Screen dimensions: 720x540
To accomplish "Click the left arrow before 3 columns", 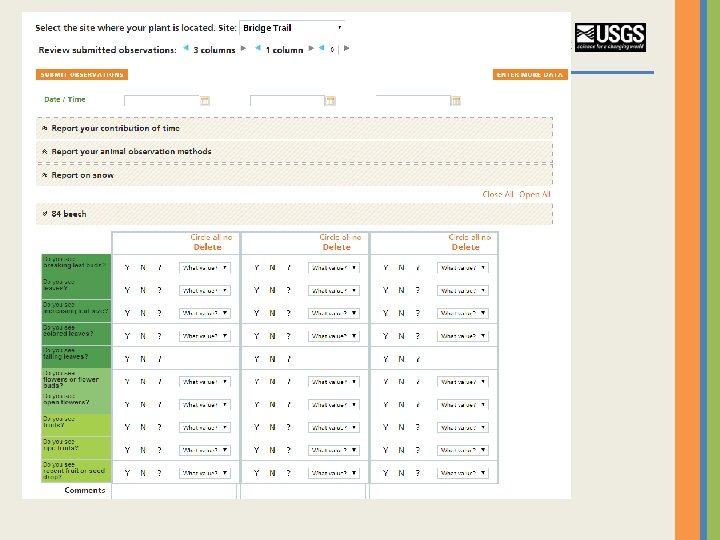I will click(x=186, y=48).
